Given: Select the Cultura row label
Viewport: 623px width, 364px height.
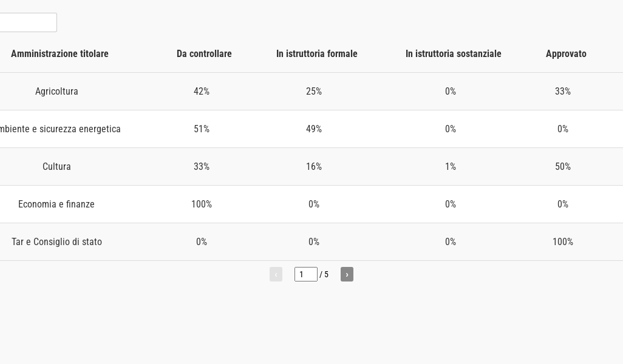Looking at the screenshot, I should point(56,167).
